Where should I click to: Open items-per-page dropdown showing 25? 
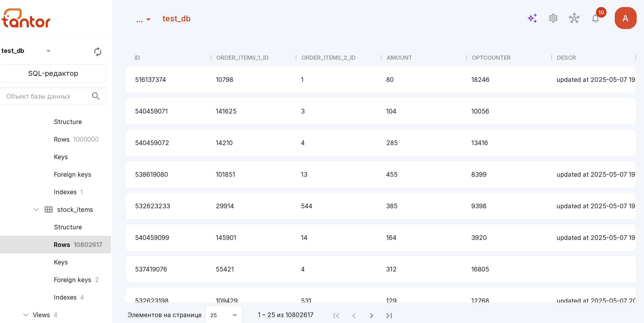pyautogui.click(x=224, y=315)
